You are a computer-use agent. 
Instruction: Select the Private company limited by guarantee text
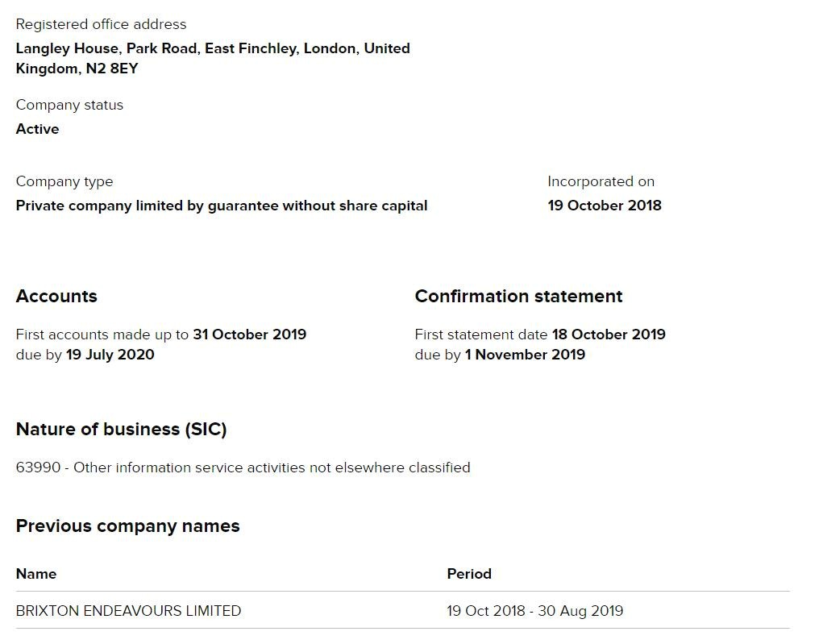[222, 206]
